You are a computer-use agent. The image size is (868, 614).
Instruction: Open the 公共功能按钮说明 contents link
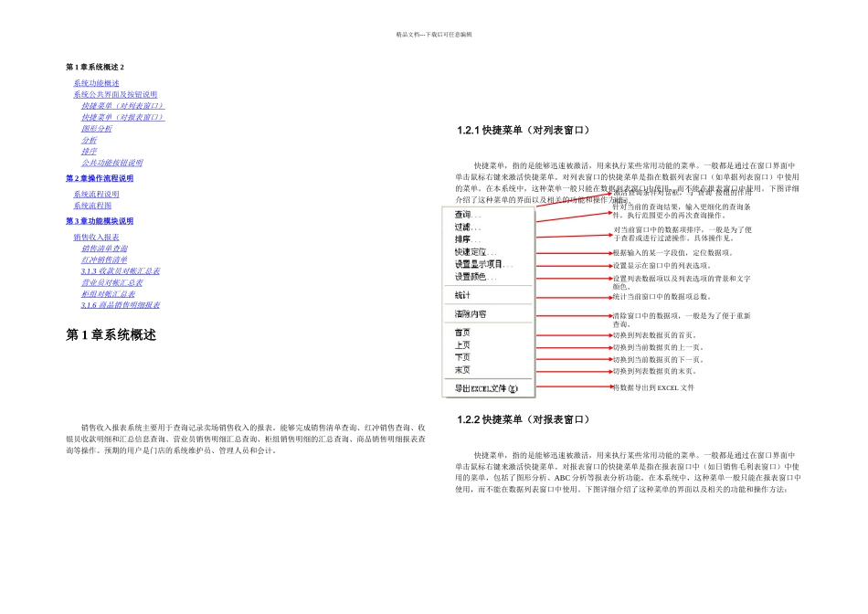[111, 163]
